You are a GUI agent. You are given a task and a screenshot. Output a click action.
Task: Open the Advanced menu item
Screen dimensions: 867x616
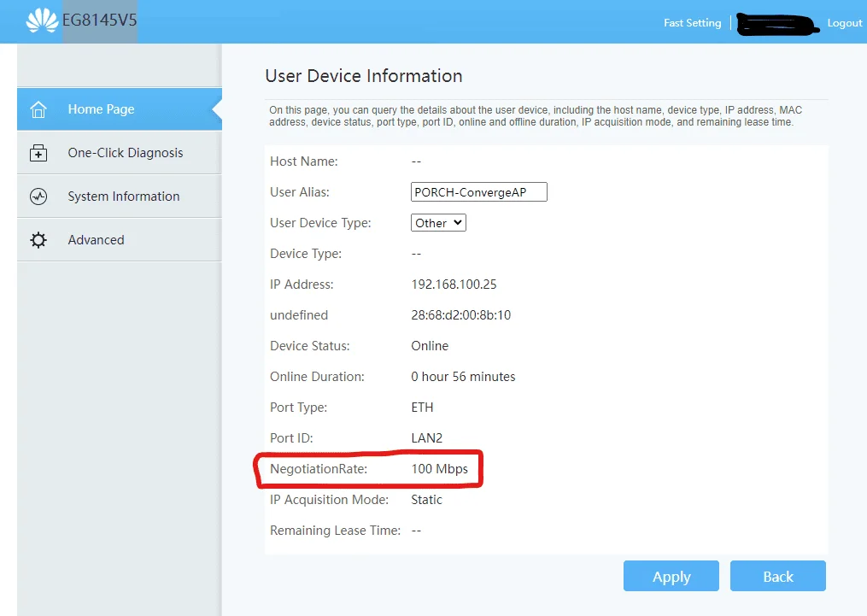click(x=120, y=240)
